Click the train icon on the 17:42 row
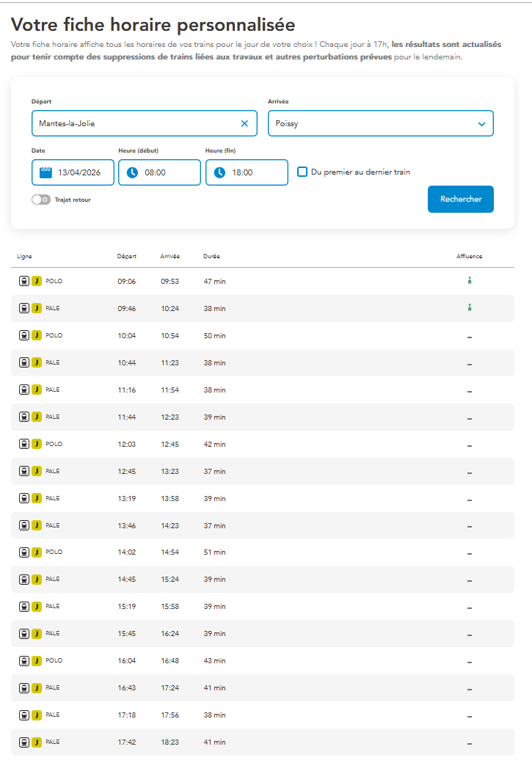The width and height of the screenshot is (532, 763). coord(24,742)
